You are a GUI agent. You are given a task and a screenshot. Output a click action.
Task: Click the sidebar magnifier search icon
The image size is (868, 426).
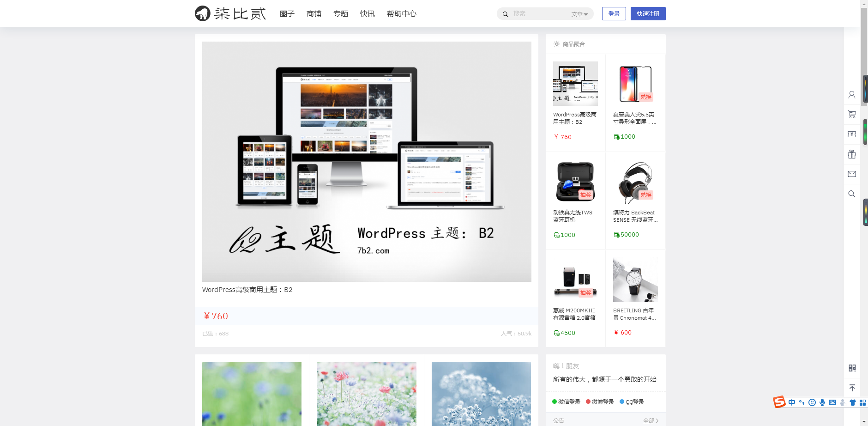tap(852, 194)
